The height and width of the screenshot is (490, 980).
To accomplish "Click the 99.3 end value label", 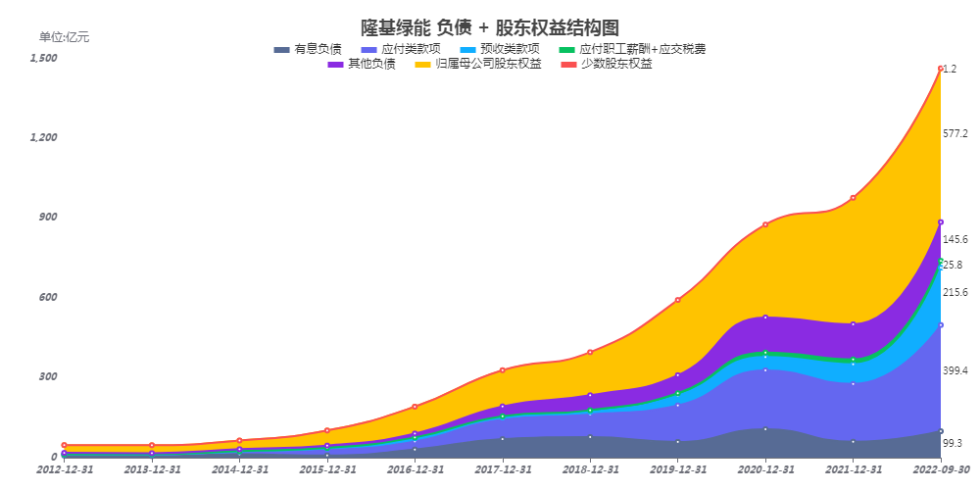I will click(x=954, y=443).
